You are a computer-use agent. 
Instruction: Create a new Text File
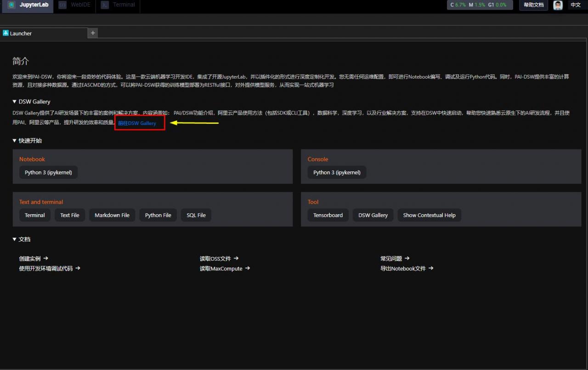[x=70, y=215]
